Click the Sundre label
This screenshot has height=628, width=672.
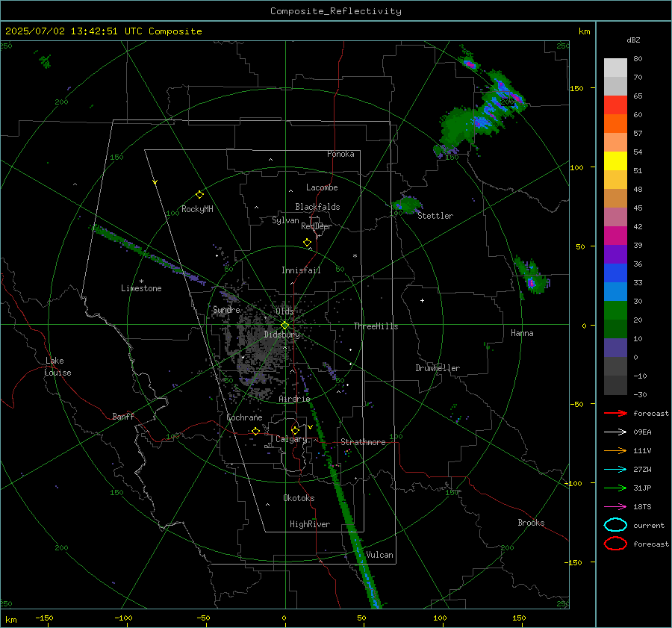pyautogui.click(x=226, y=309)
